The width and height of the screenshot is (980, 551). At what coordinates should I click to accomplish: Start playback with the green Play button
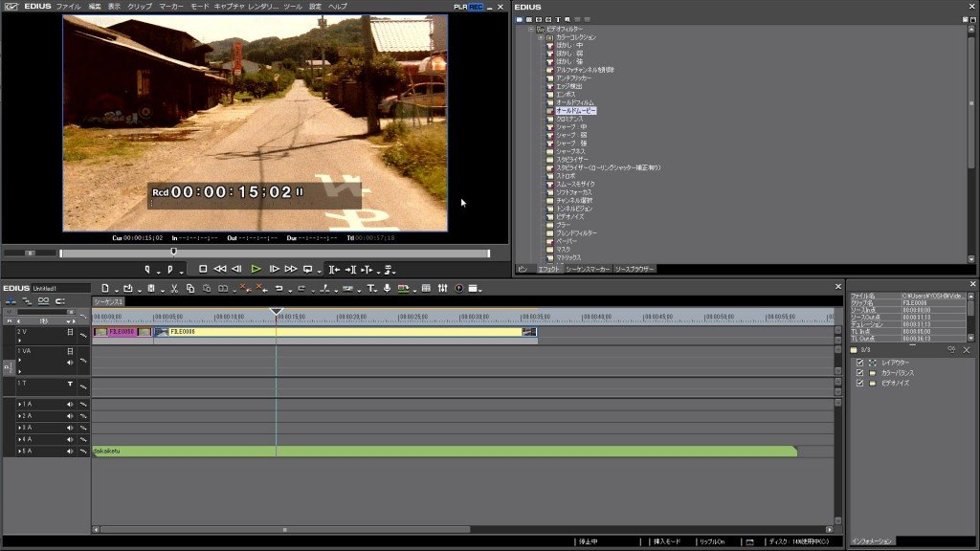coord(256,269)
